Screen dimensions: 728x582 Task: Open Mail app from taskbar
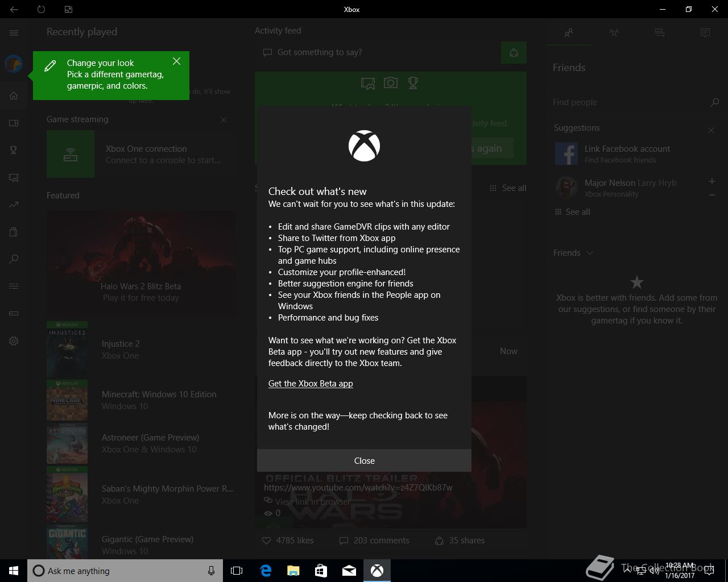349,571
